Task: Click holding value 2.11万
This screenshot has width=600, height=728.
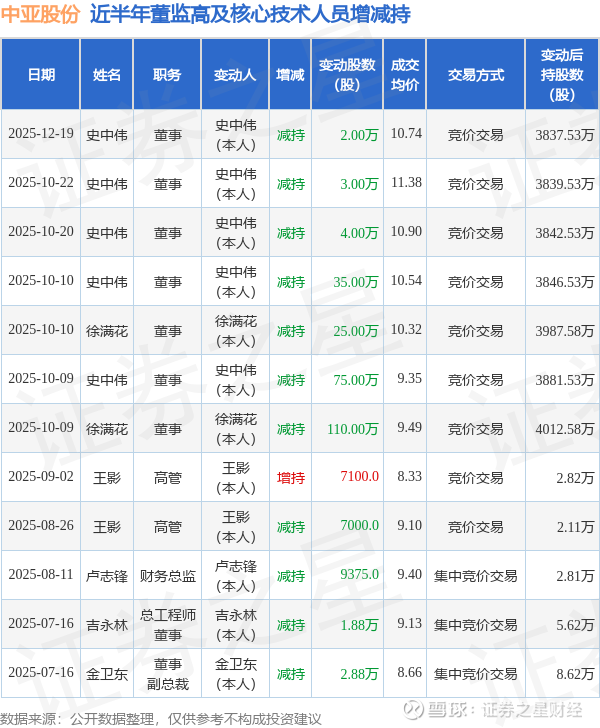Action: [x=575, y=527]
